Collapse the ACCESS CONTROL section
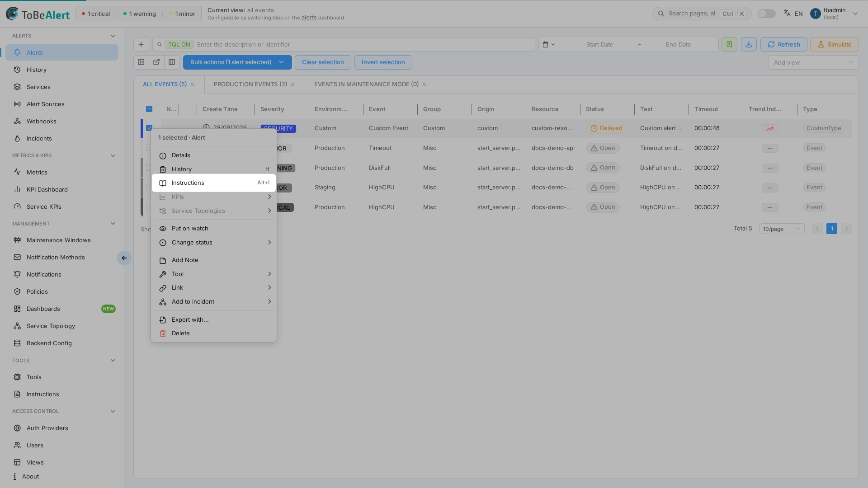The image size is (868, 488). [113, 411]
